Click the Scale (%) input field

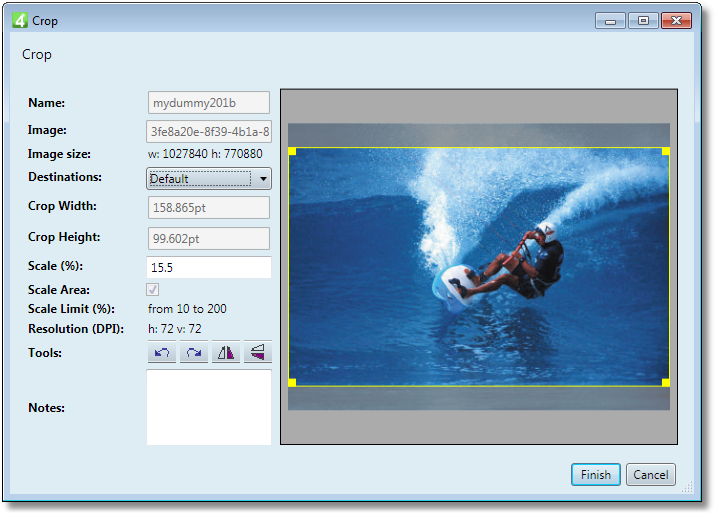tap(209, 268)
